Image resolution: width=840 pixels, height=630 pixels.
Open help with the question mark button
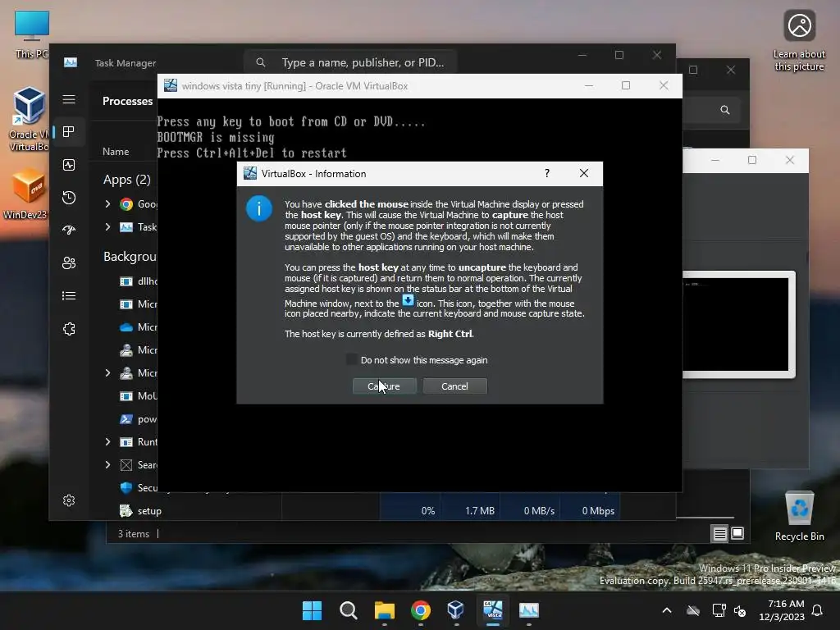(x=547, y=173)
